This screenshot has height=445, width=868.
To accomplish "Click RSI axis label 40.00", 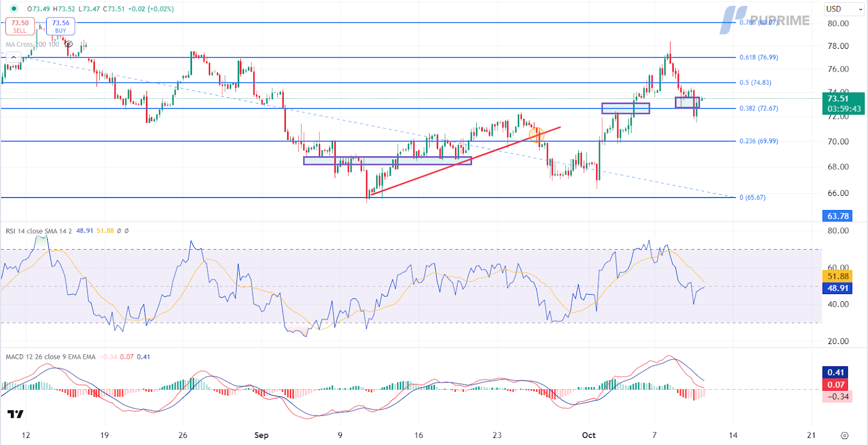I will tap(838, 304).
